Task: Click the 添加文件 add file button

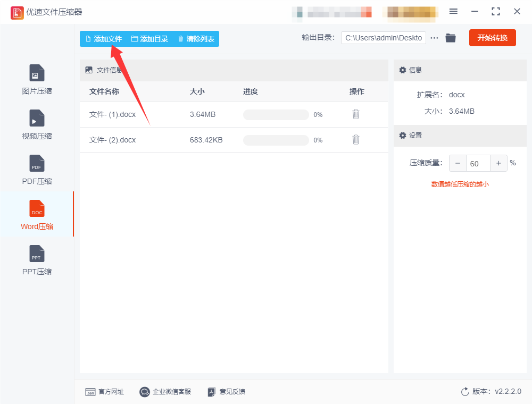Action: [104, 39]
